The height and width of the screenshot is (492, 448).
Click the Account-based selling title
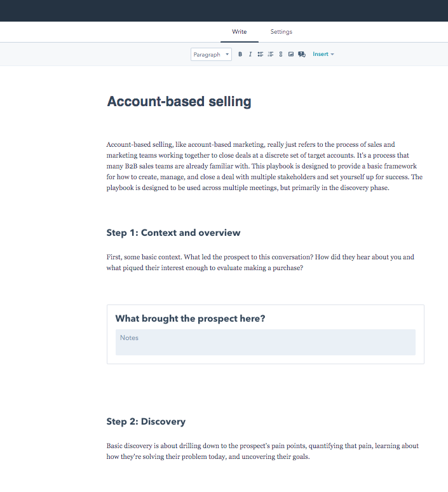(x=179, y=102)
